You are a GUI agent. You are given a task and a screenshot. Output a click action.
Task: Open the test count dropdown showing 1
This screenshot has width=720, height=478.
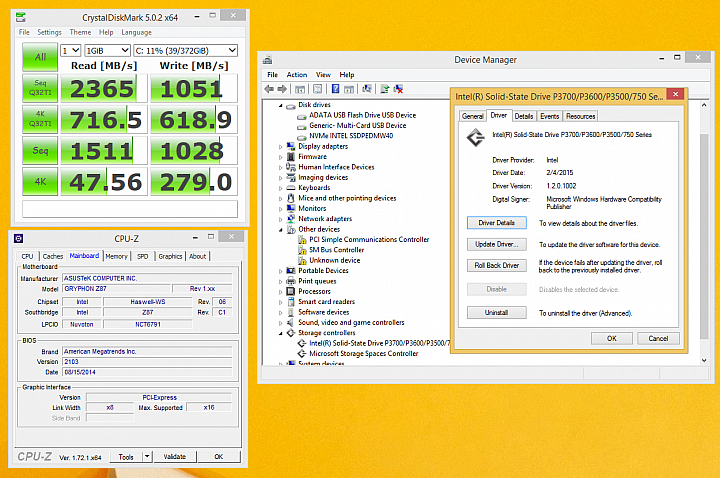[x=71, y=51]
